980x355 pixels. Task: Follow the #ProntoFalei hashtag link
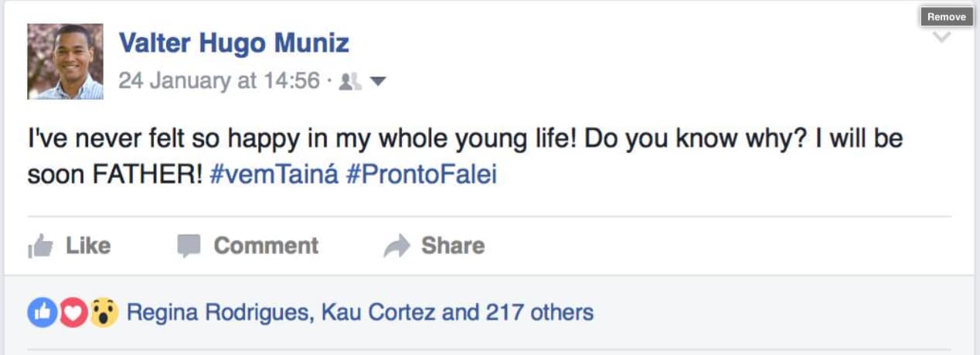421,174
